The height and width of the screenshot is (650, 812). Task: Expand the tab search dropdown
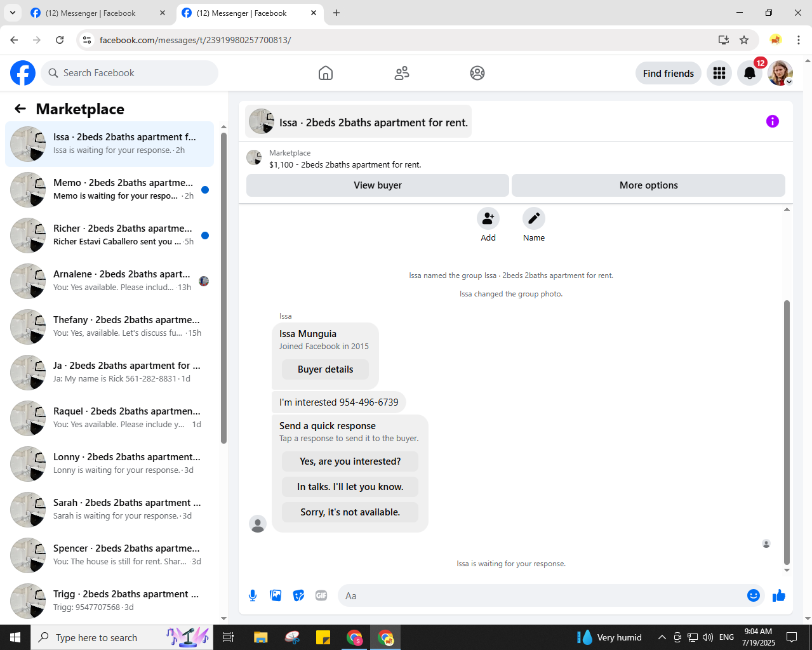pos(12,13)
